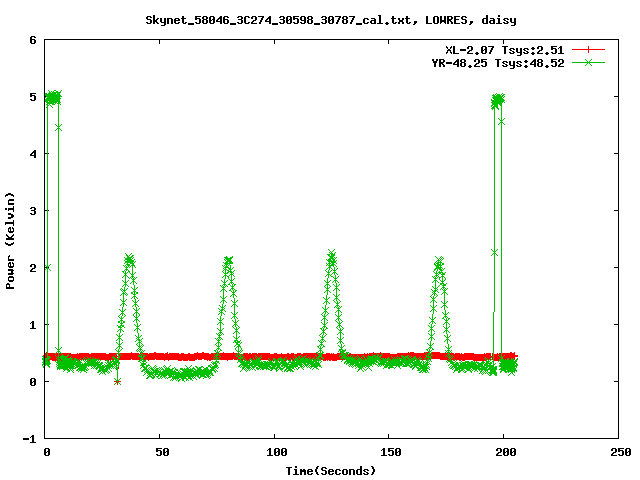This screenshot has height=480, width=640.
Task: Click the x-axis tick label 100
Action: click(x=277, y=452)
